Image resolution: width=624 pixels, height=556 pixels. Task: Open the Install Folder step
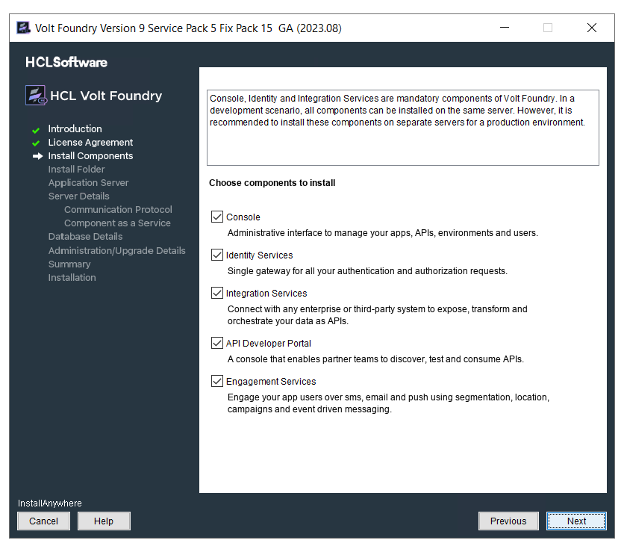76,170
